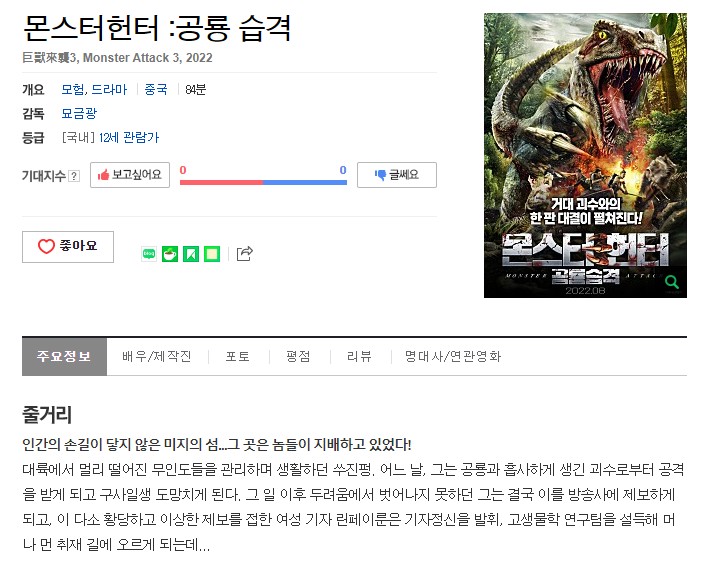Open the 리뷰 tab

(360, 356)
